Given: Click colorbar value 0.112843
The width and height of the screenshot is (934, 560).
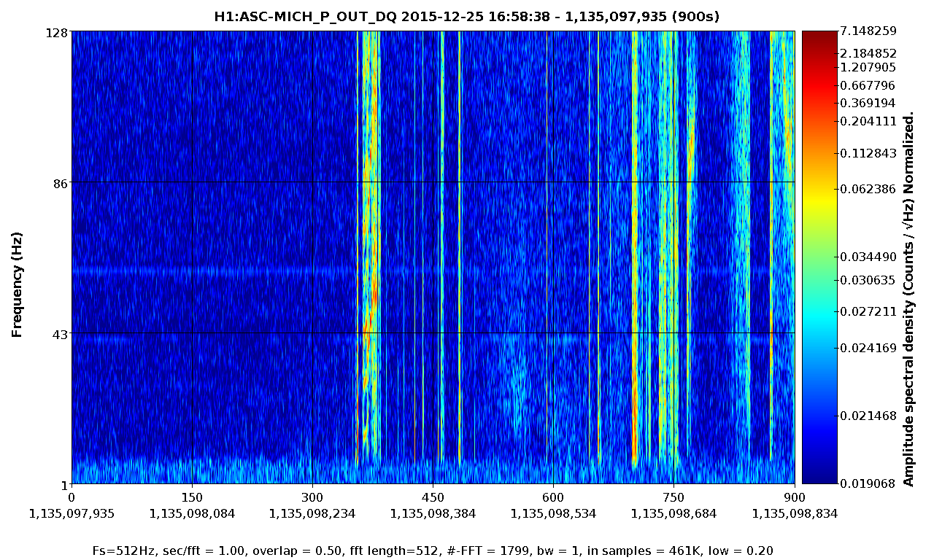Looking at the screenshot, I should 868,153.
